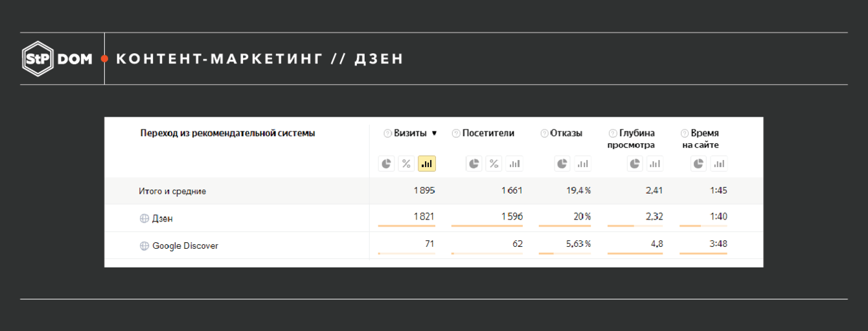Click pie chart icon under Отказы
Image resolution: width=868 pixels, height=331 pixels.
[x=562, y=164]
